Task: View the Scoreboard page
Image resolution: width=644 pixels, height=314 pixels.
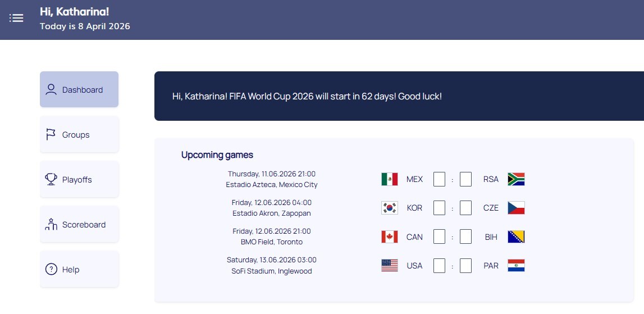Action: click(79, 224)
